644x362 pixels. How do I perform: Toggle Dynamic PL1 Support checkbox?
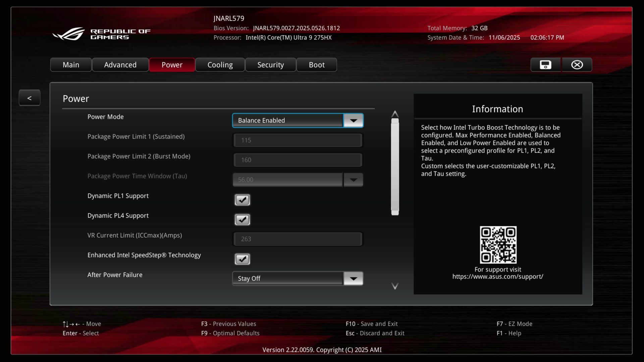242,200
